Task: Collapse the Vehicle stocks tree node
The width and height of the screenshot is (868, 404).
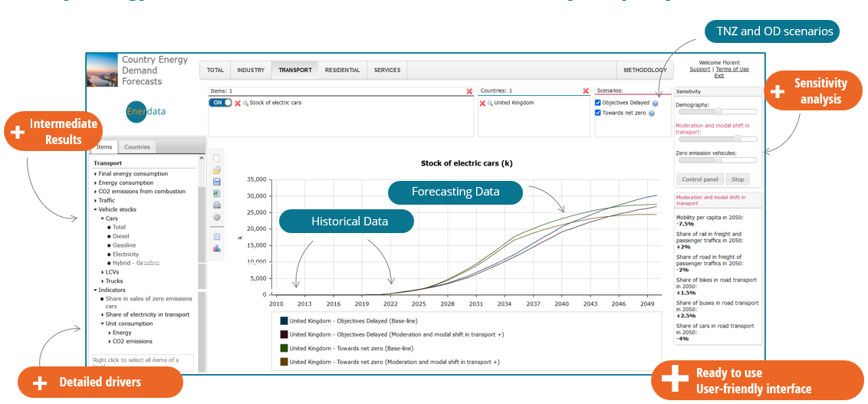Action: point(95,209)
